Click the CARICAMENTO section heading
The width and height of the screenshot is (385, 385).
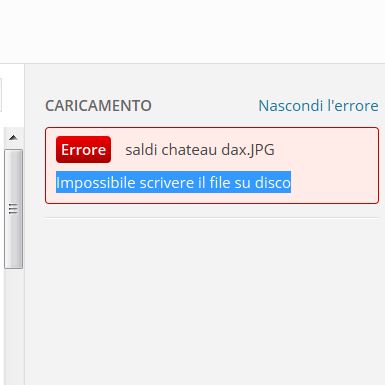pos(98,106)
